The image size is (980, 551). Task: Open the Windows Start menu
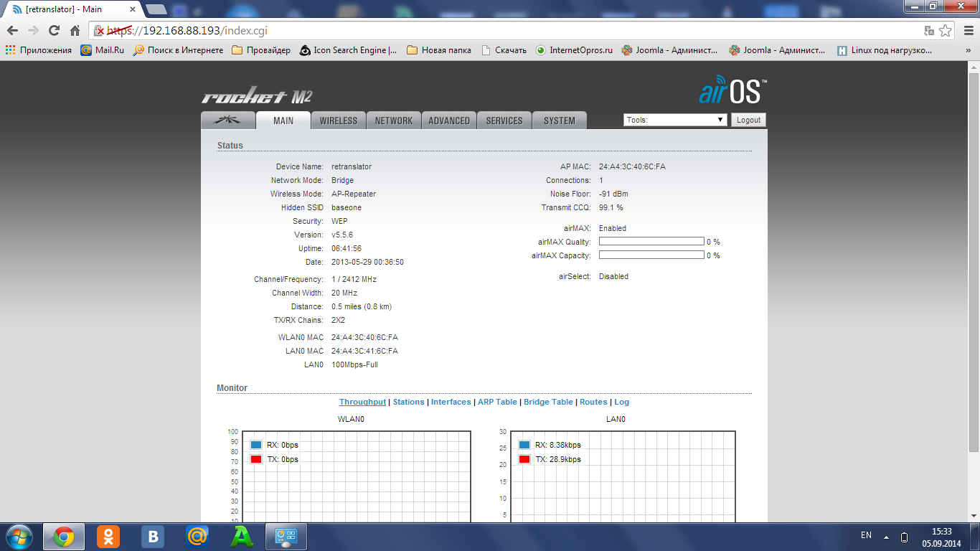tap(19, 536)
